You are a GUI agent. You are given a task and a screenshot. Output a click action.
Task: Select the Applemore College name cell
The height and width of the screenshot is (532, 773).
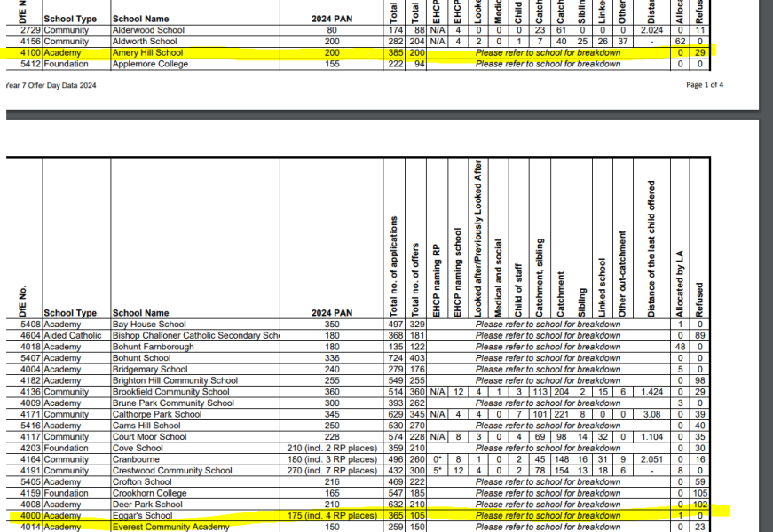click(150, 64)
